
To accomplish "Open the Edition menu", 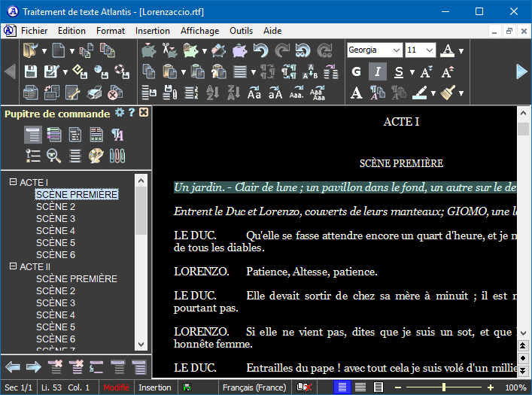I will click(x=71, y=31).
